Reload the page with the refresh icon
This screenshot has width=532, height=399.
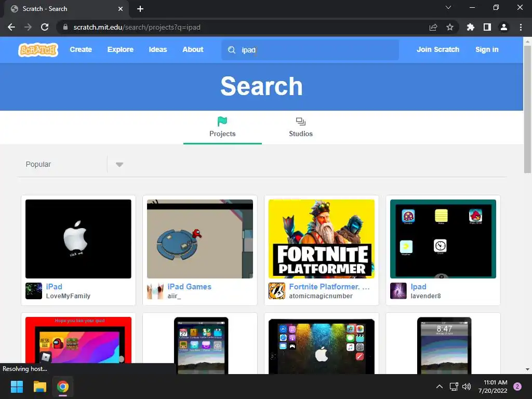pos(45,27)
